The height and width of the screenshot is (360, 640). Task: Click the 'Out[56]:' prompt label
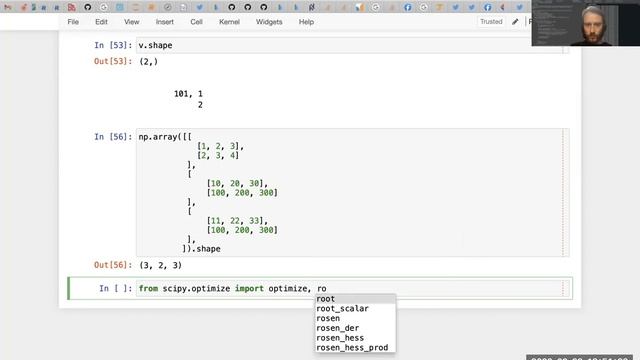pyautogui.click(x=113, y=265)
